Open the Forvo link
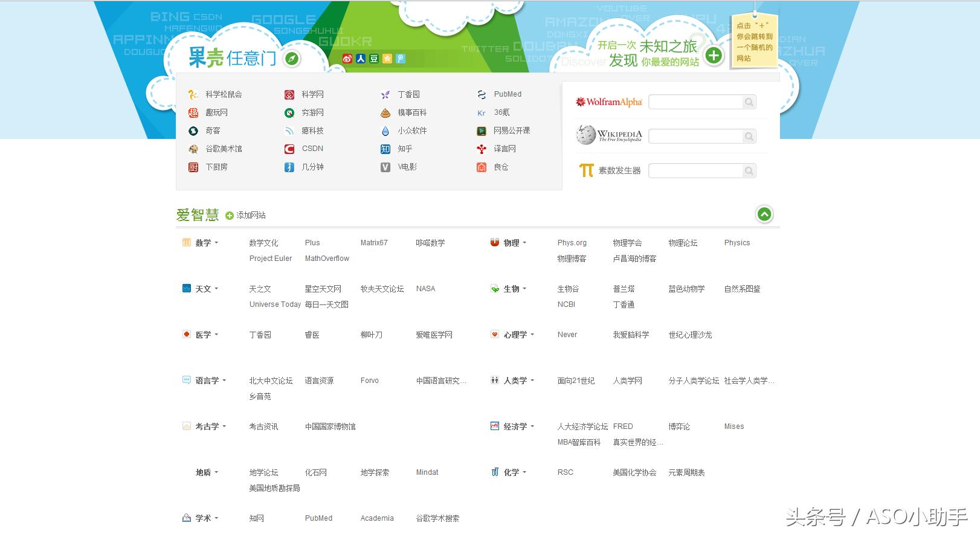The height and width of the screenshot is (534, 980). 369,381
